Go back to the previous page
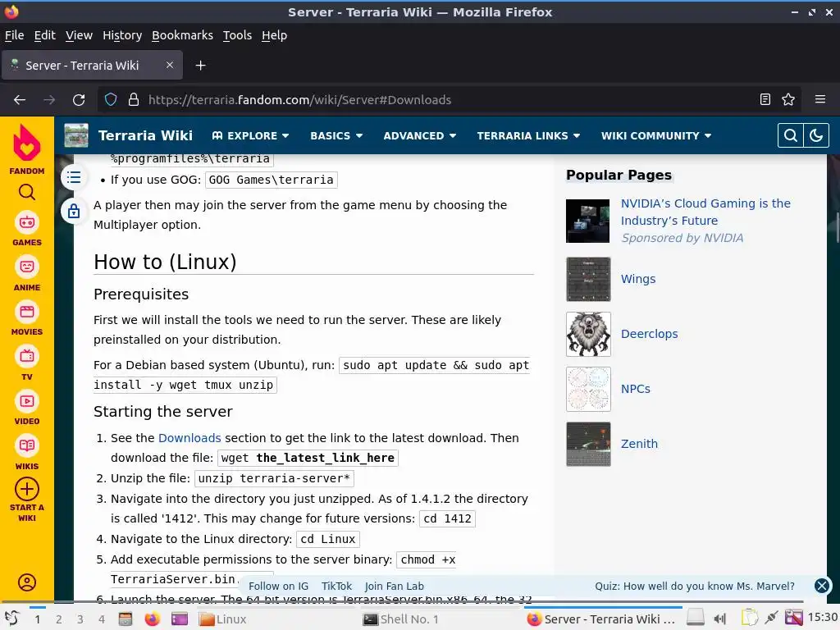This screenshot has height=630, width=840. pyautogui.click(x=20, y=99)
